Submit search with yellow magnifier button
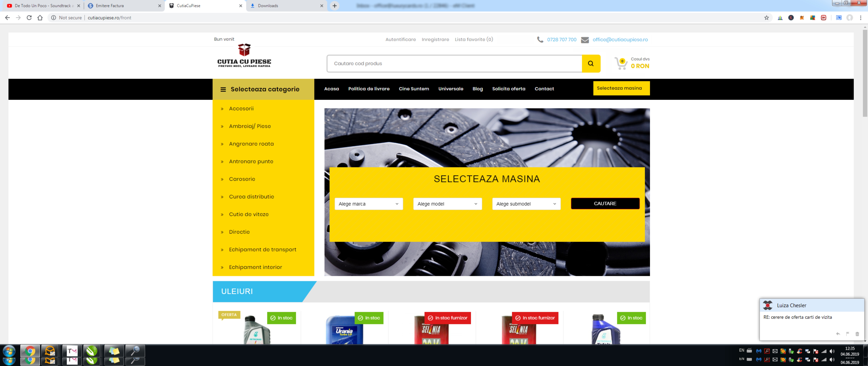The image size is (868, 366). [591, 64]
